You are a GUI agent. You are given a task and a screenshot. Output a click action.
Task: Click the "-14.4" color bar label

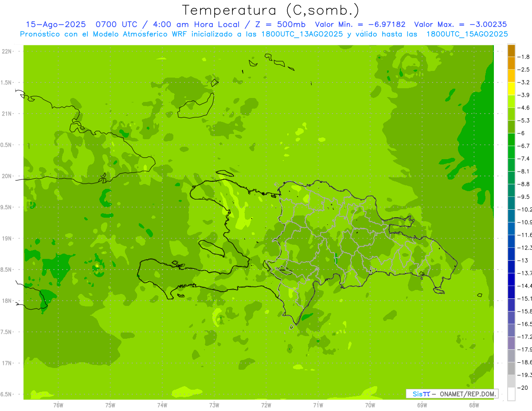pyautogui.click(x=524, y=286)
